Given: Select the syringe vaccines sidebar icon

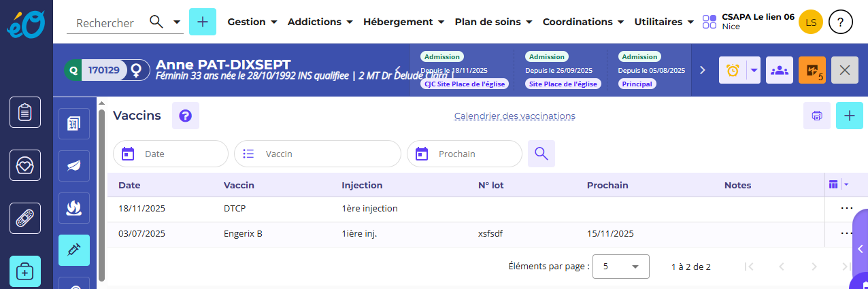Looking at the screenshot, I should pyautogui.click(x=73, y=250).
